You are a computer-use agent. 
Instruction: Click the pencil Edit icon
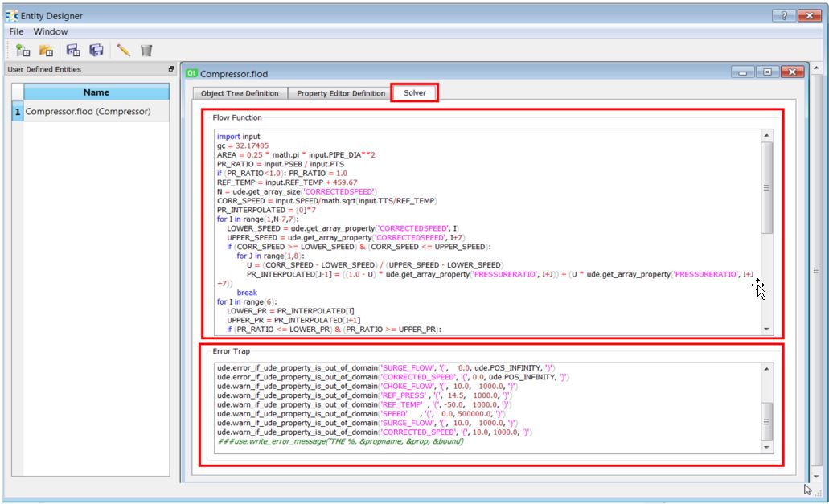[123, 51]
